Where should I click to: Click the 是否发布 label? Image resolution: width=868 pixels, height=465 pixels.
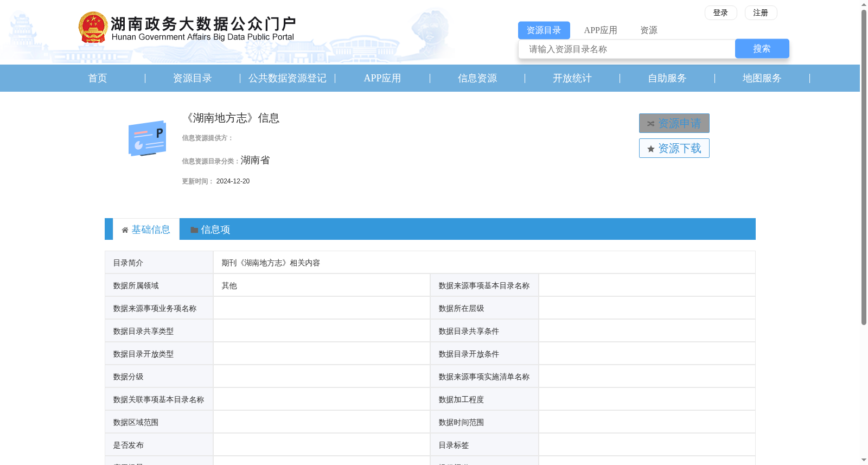(x=128, y=445)
